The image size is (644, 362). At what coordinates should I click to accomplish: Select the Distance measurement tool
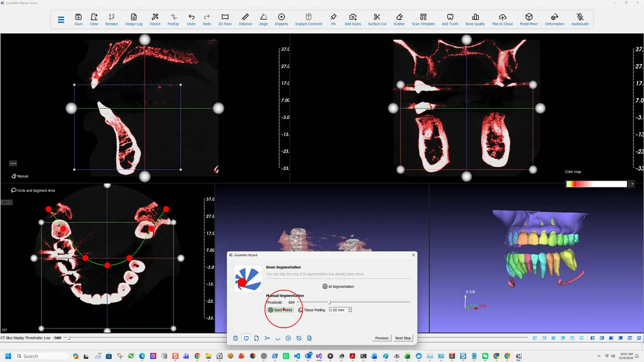pos(246,19)
